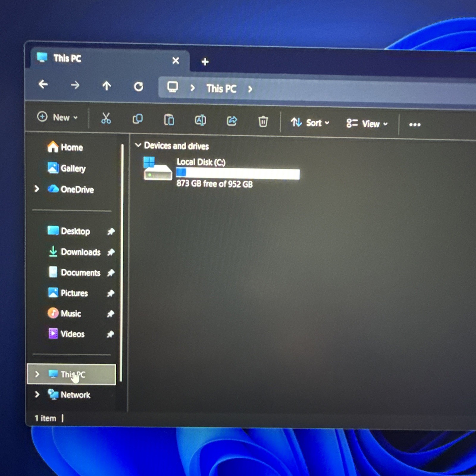Unpin Desktop using its pin icon
Viewport: 476px width, 476px height.
click(x=111, y=231)
